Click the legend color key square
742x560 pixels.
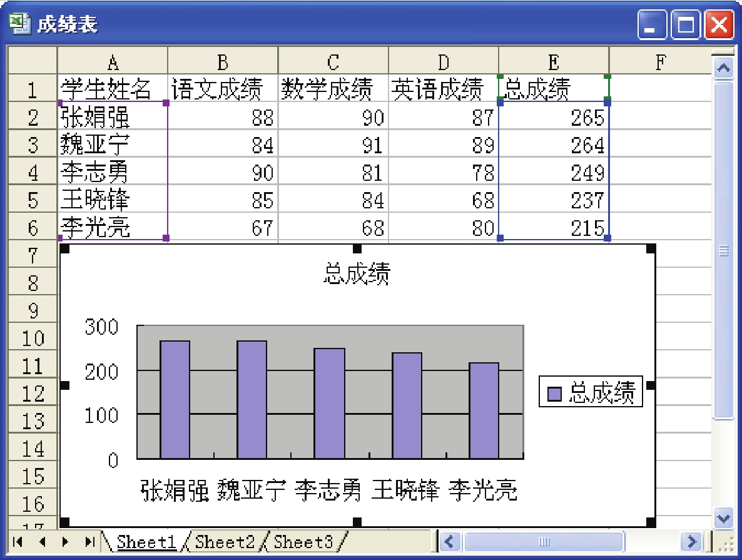tap(554, 394)
